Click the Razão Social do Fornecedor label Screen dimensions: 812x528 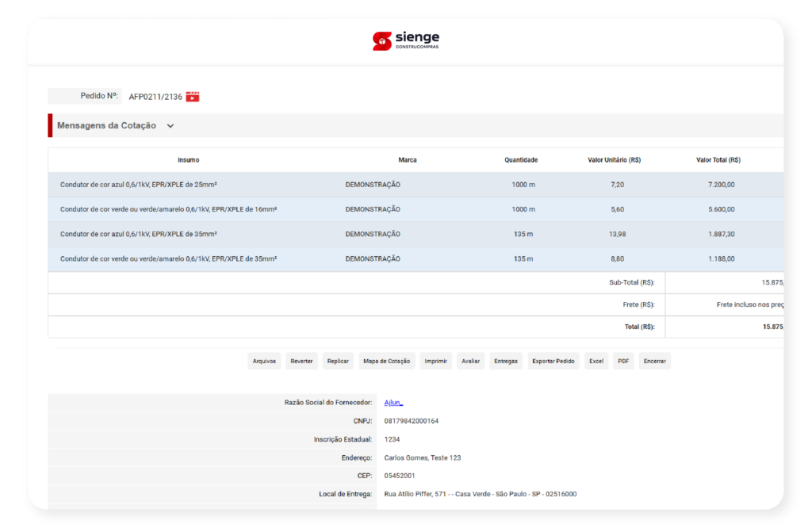(x=328, y=403)
